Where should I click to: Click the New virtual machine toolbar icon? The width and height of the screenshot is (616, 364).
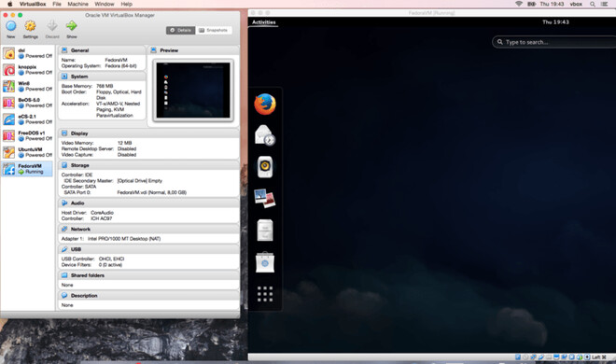click(11, 26)
